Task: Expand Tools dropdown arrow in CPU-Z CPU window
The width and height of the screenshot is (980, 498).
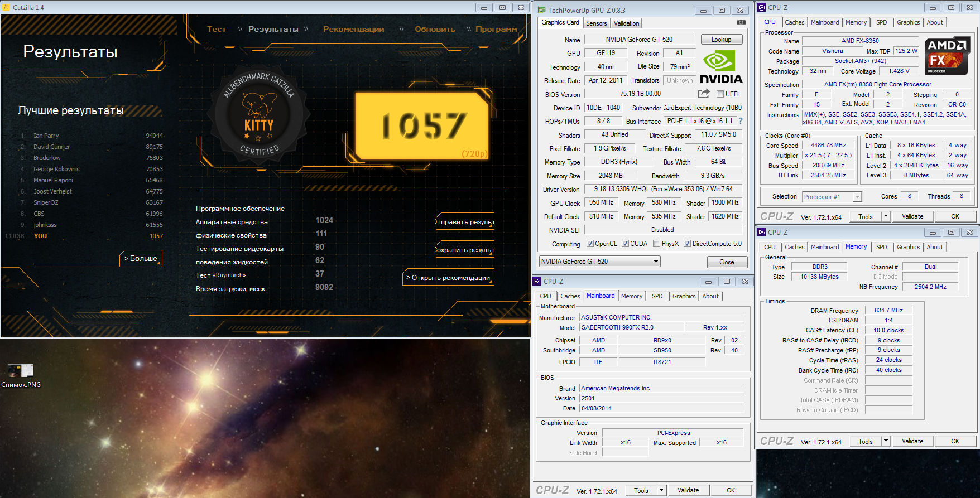Action: tap(885, 216)
